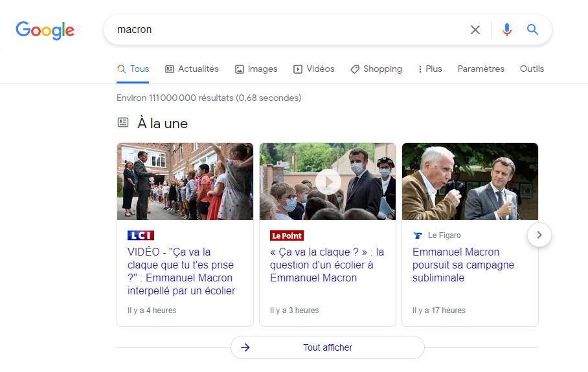The height and width of the screenshot is (372, 588).
Task: Clear the search box with the X icon
Action: pyautogui.click(x=475, y=30)
